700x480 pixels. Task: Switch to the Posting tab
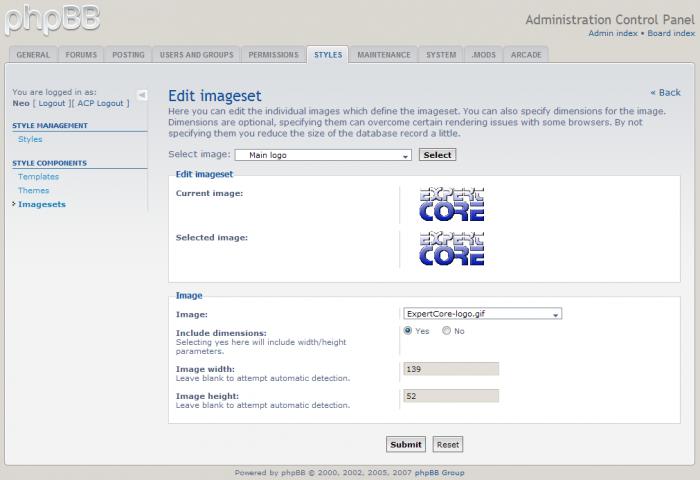pos(129,55)
